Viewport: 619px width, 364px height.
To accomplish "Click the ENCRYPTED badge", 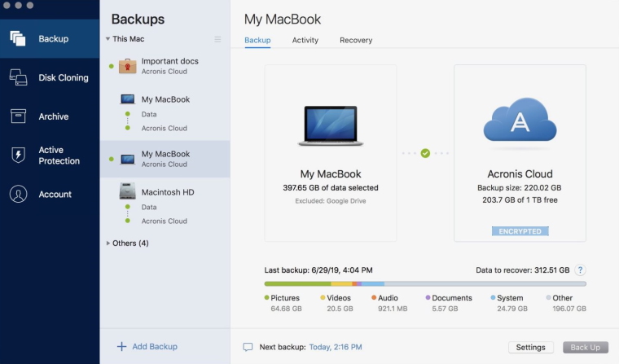I will pos(520,231).
